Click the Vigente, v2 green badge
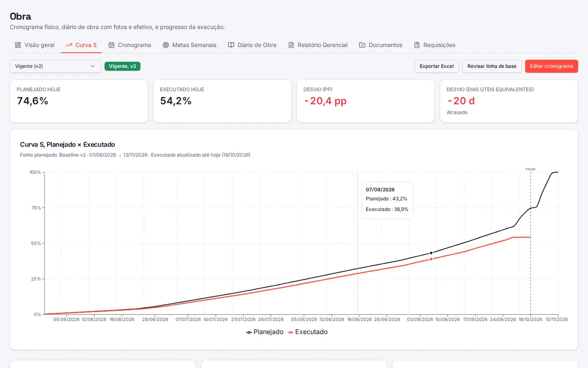 pos(122,66)
